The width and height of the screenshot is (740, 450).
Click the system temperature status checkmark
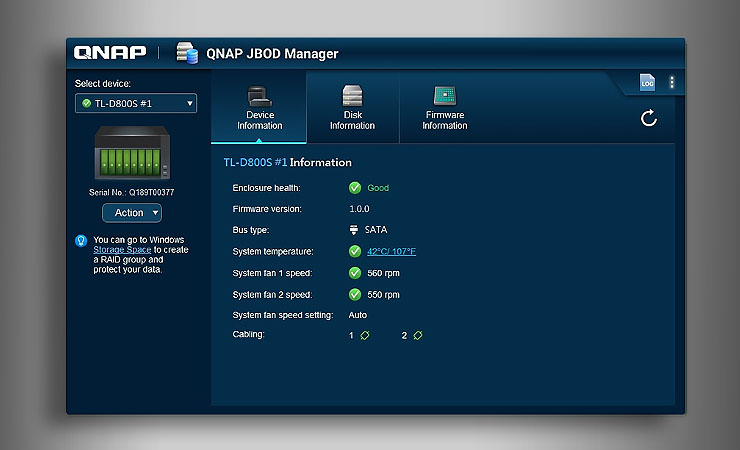pyautogui.click(x=355, y=252)
